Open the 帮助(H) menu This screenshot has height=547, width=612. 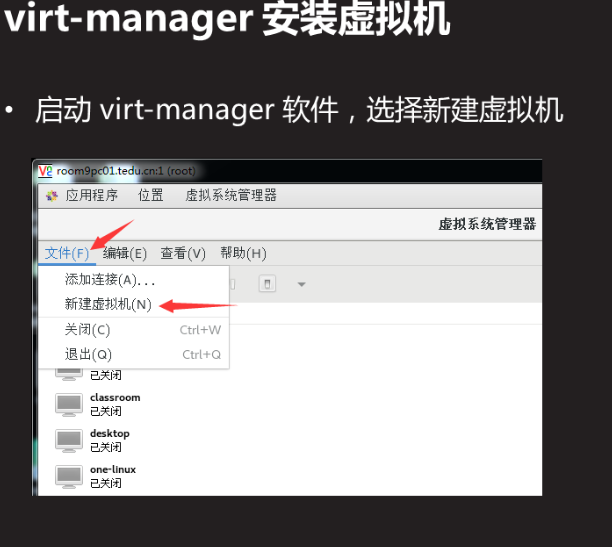(x=244, y=253)
